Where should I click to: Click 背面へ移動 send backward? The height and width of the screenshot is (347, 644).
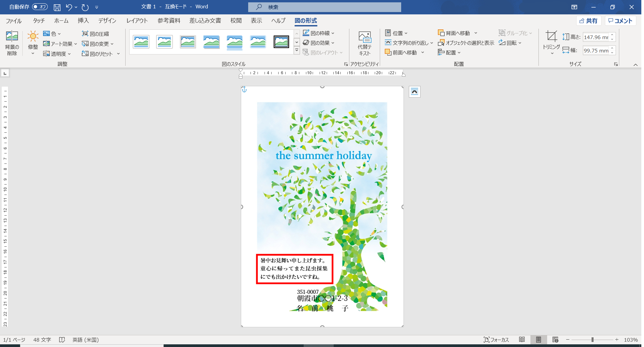[x=454, y=33]
